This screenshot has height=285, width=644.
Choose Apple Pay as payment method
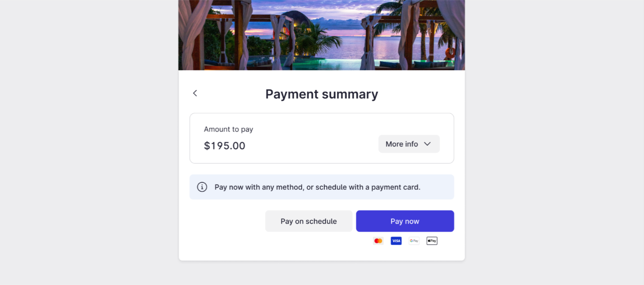pos(431,241)
